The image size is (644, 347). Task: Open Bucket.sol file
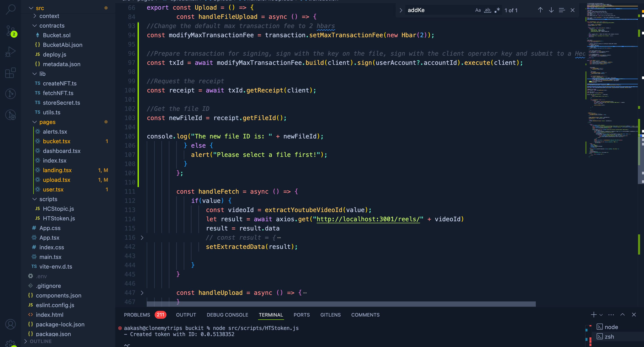click(x=57, y=35)
